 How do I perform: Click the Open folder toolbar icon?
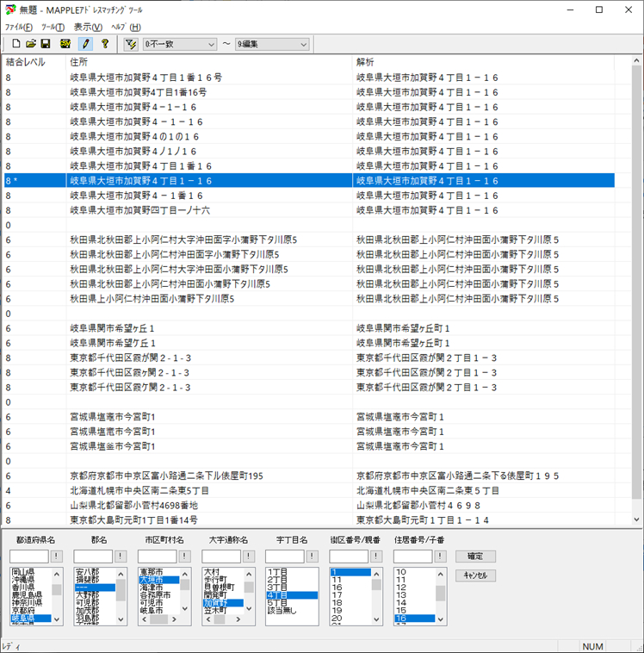(31, 44)
